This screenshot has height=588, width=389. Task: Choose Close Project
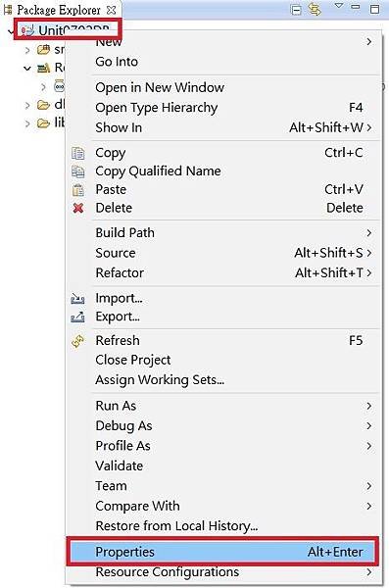point(223,360)
